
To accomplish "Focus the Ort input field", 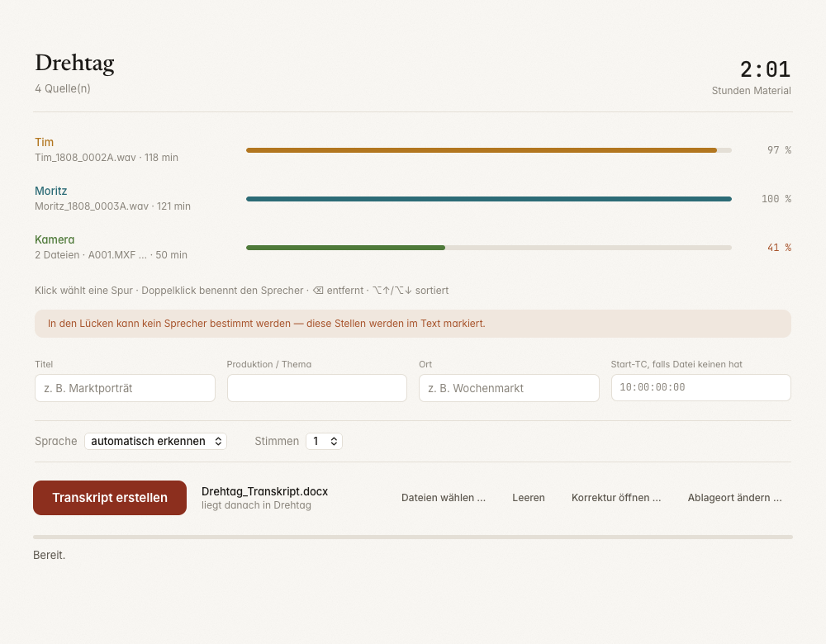I will pos(509,388).
